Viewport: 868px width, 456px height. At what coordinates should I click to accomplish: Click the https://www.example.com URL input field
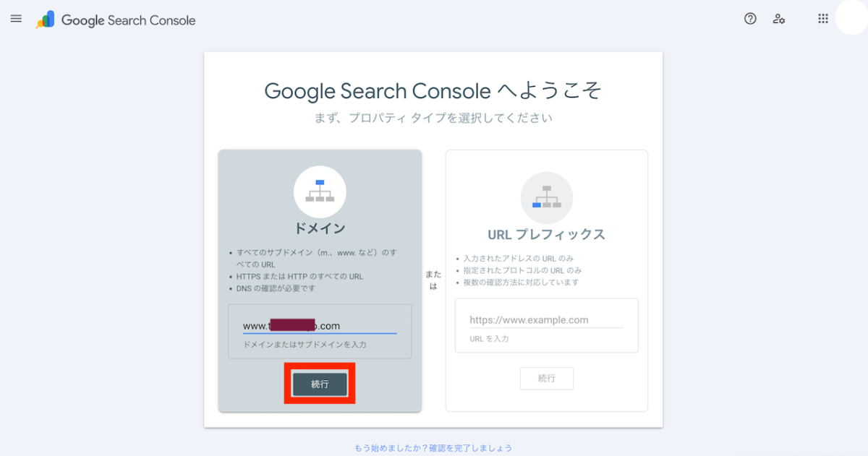[545, 319]
